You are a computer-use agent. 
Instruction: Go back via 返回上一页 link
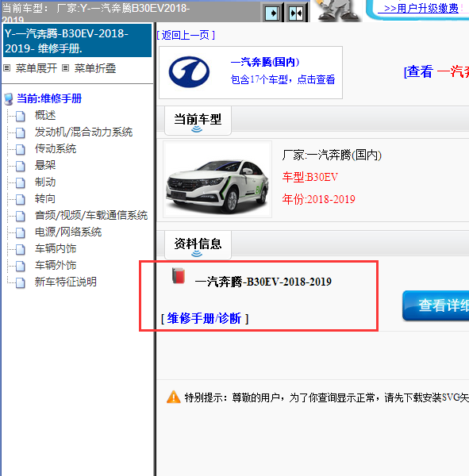pos(186,35)
